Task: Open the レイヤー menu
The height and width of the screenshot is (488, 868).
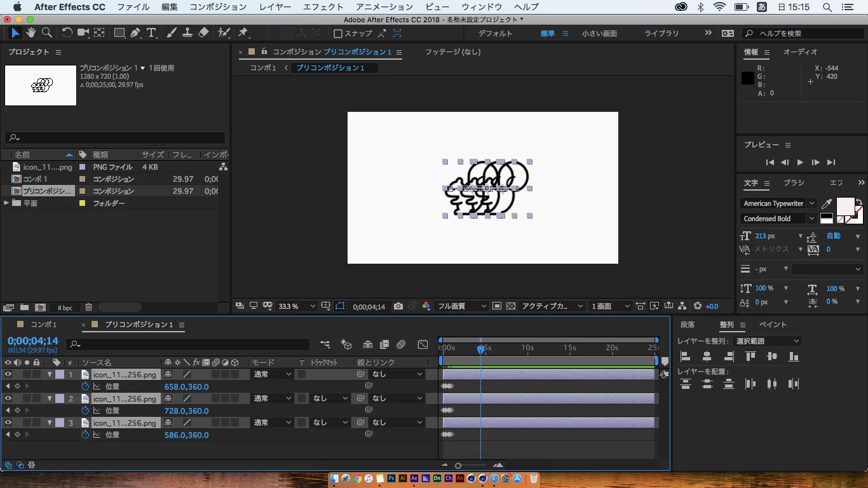Action: coord(275,7)
